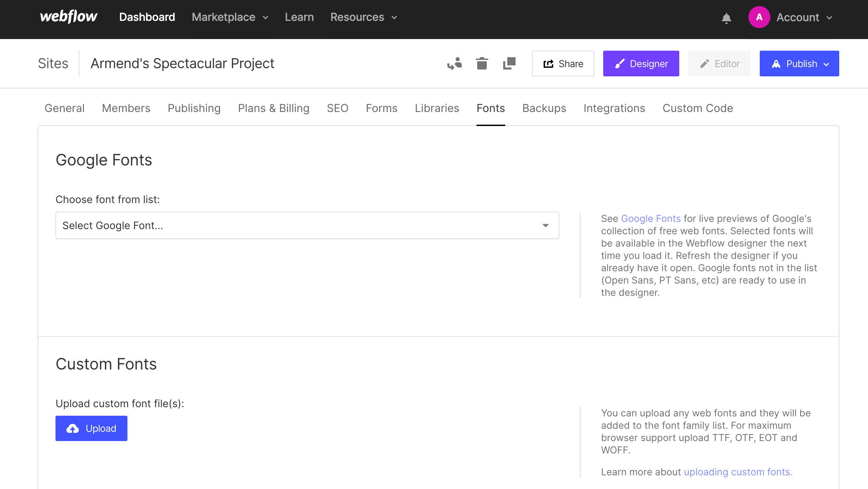Click the Editor button

(719, 63)
